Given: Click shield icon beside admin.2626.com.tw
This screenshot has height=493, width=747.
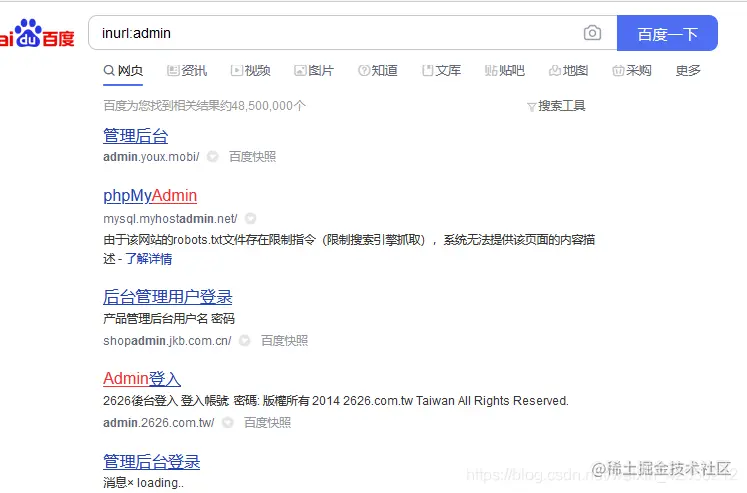Looking at the screenshot, I should pos(228,422).
